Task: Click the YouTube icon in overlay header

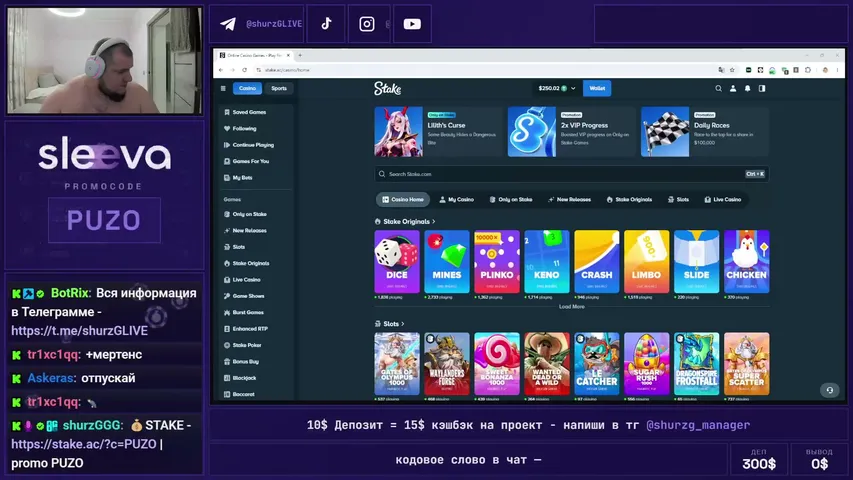Action: click(412, 24)
